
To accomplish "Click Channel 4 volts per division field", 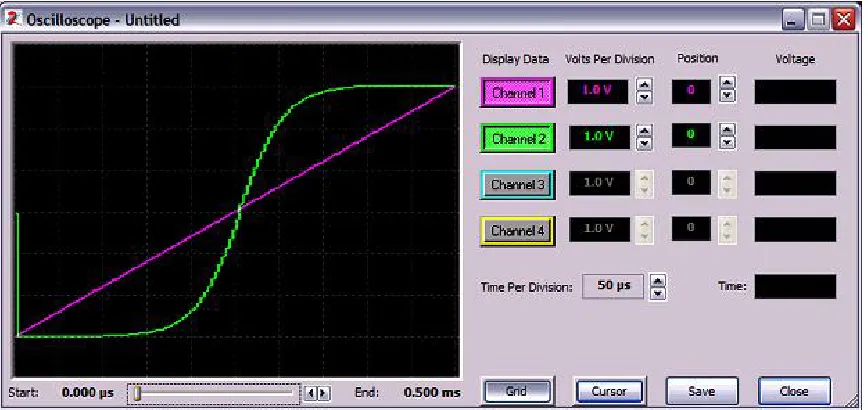I will point(598,229).
